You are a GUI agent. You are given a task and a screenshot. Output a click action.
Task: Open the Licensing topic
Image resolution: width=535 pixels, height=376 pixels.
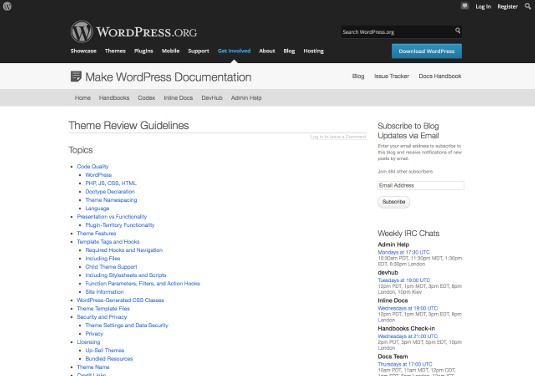pos(88,342)
